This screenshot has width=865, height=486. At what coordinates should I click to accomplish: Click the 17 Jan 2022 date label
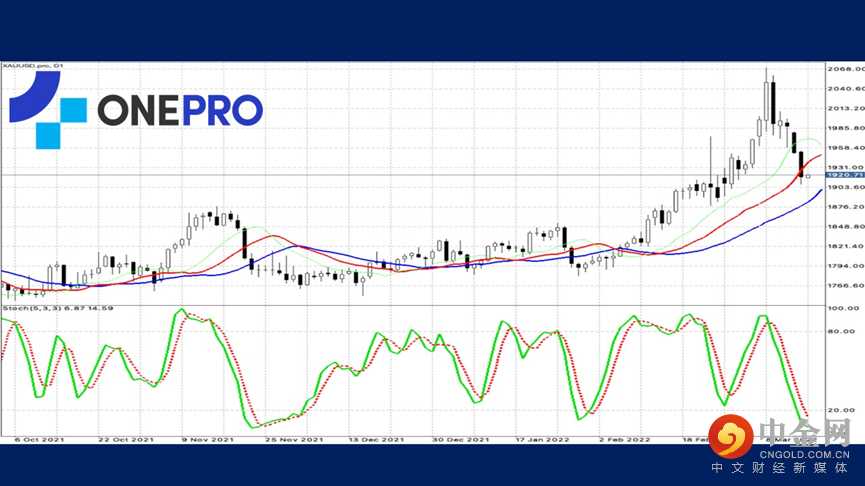click(543, 440)
